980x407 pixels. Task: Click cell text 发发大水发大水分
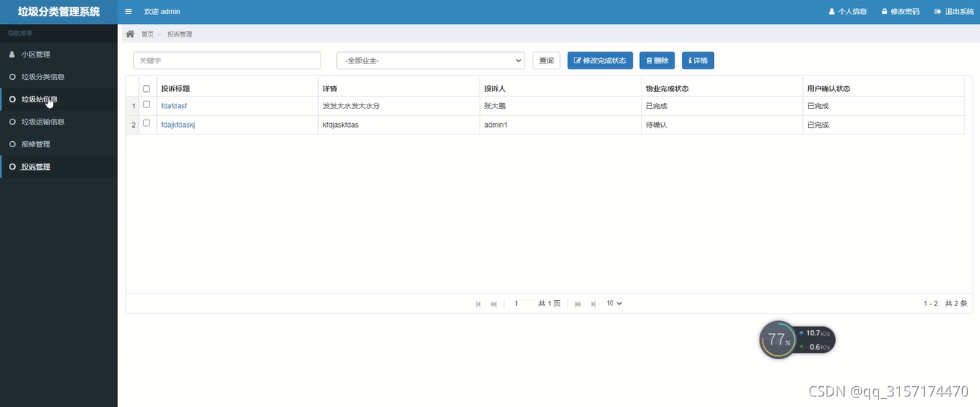click(x=351, y=106)
